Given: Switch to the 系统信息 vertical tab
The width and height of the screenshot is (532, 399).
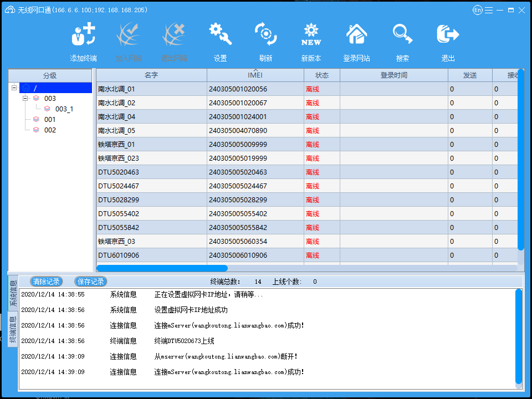Looking at the screenshot, I should pyautogui.click(x=13, y=293).
